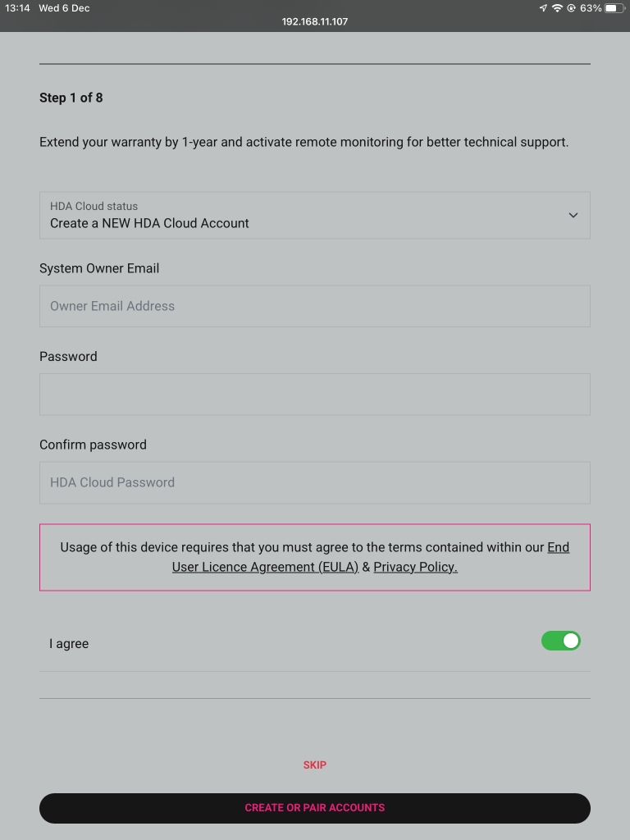The image size is (630, 840).
Task: Click the 192.168.11.107 address bar
Action: point(315,22)
